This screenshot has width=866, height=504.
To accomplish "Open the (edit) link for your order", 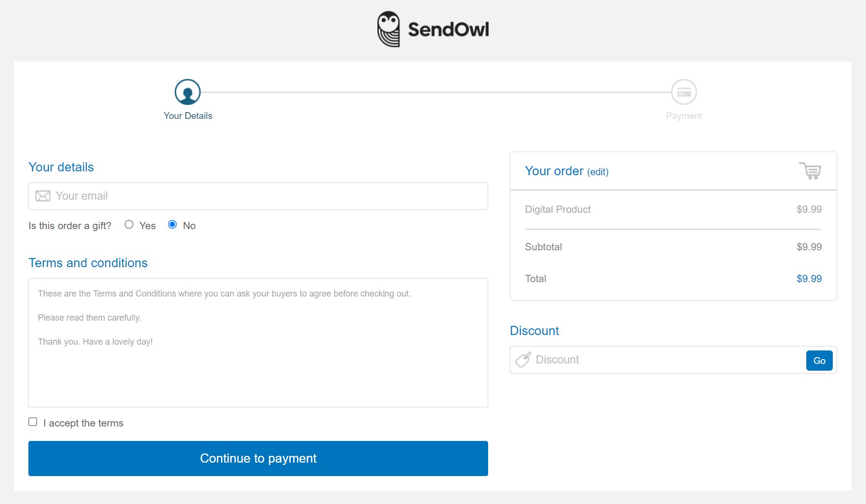I will 598,172.
